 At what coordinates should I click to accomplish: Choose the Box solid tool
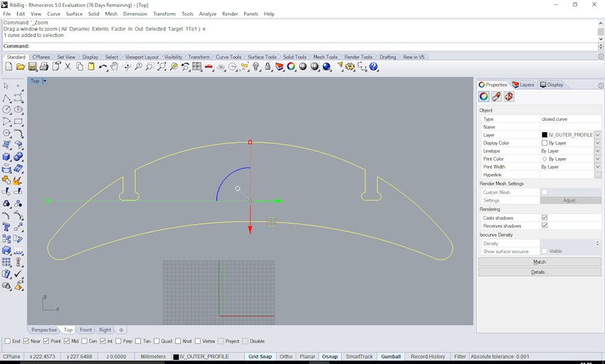tap(6, 157)
